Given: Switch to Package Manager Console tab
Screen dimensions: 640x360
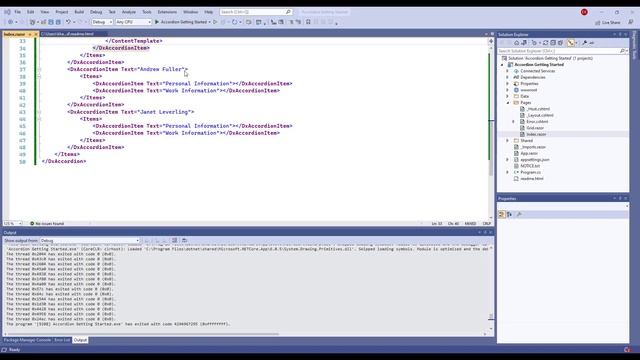Looking at the screenshot, I should 27,340.
